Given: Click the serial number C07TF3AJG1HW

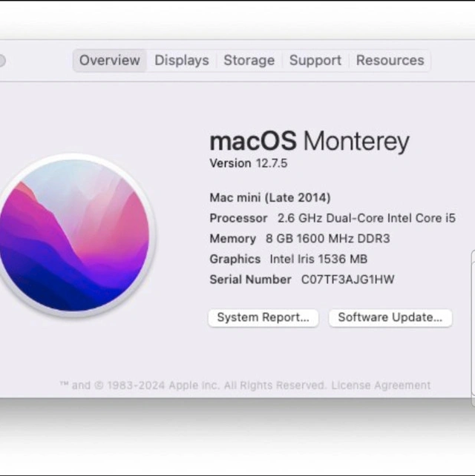Looking at the screenshot, I should pos(347,280).
